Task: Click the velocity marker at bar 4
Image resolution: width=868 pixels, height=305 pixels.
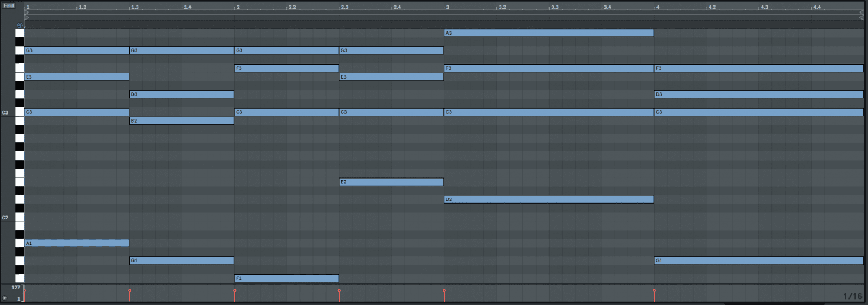Action: point(654,291)
